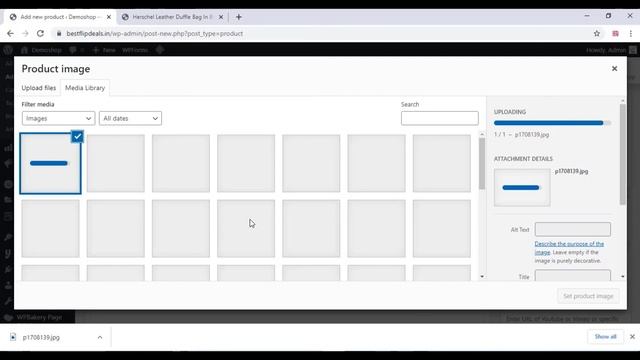Open the Chrome menu (three dots)
640x360 pixels.
[631, 33]
